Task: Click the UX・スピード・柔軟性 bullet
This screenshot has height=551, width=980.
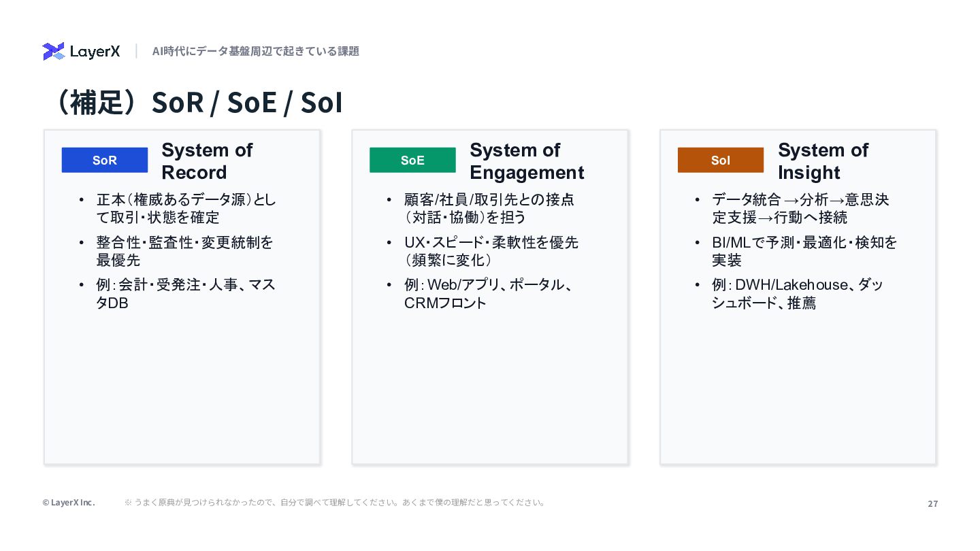Action: point(491,251)
